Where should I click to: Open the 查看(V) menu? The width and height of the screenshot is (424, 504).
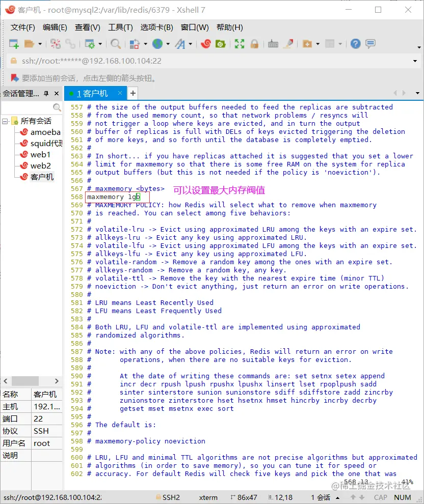click(x=88, y=27)
